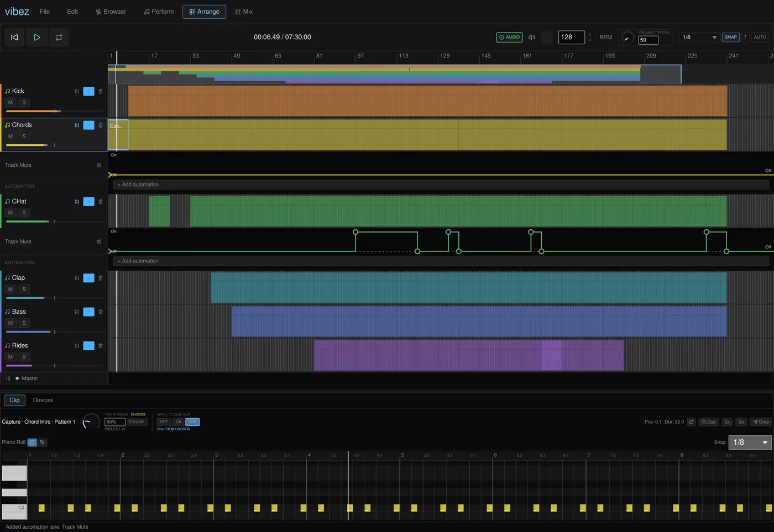The height and width of the screenshot is (532, 774).
Task: Delete the Bass track with trash icon
Action: [x=101, y=312]
